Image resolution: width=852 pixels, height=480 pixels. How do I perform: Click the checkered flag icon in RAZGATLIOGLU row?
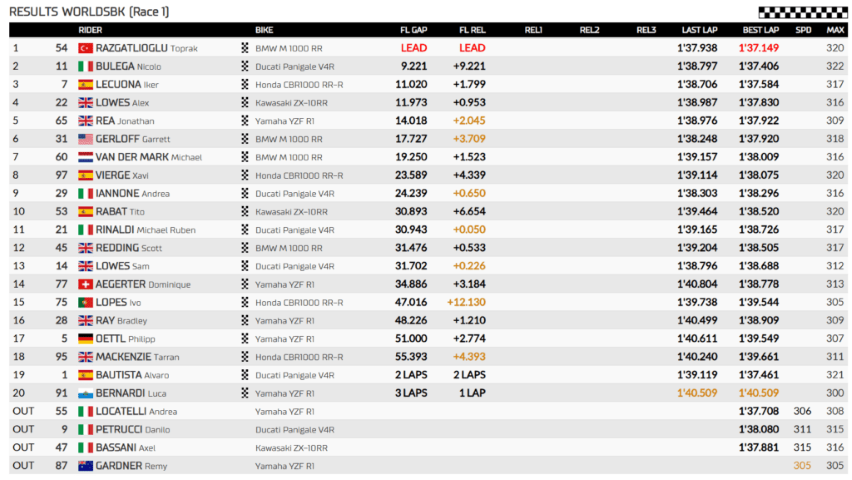point(245,48)
